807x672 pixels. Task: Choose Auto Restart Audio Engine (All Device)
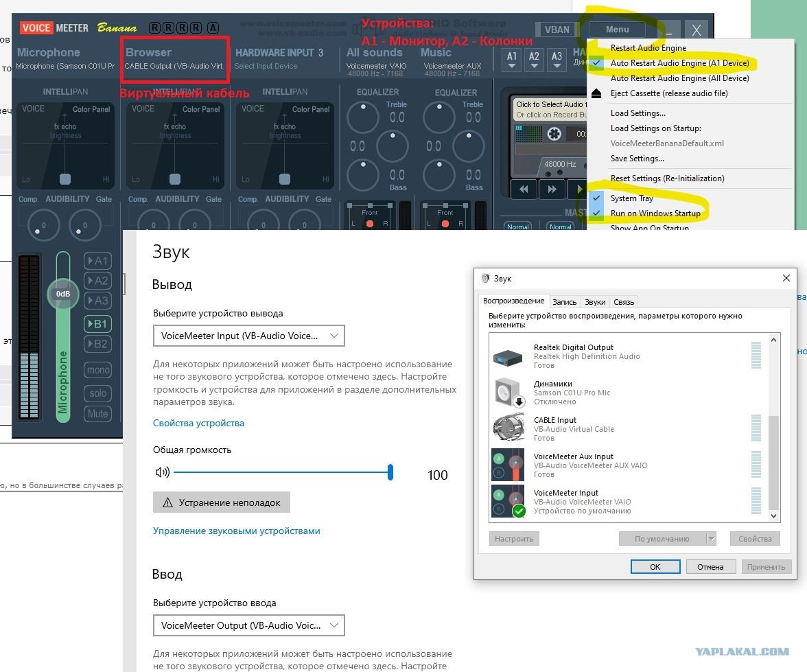680,78
